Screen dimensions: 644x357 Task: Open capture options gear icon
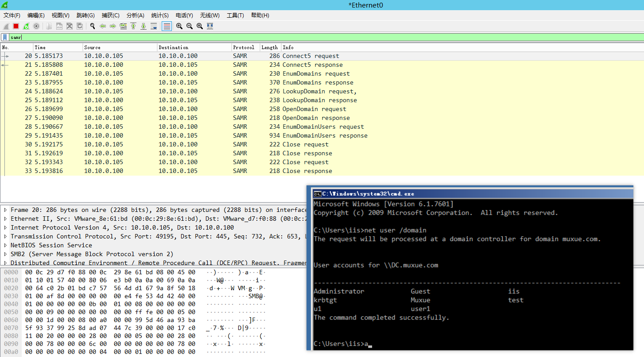click(36, 26)
